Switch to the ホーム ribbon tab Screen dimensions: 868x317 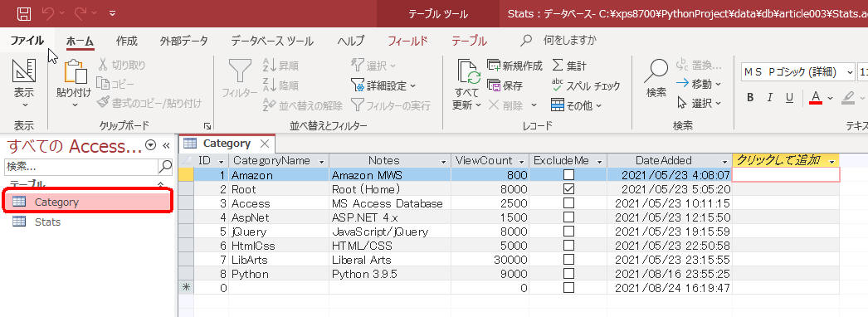[80, 41]
